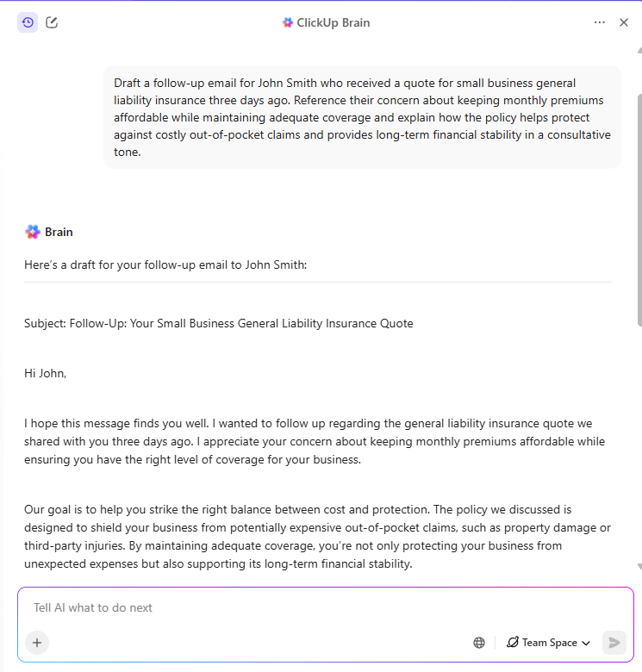The height and width of the screenshot is (672, 642).
Task: Click the scroll down arrow of the chat
Action: 639,567
